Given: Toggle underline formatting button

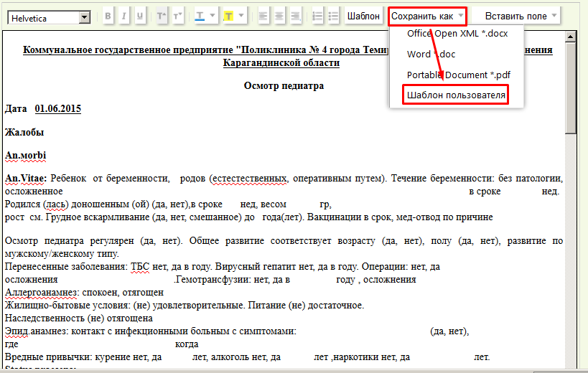Looking at the screenshot, I should tap(140, 16).
